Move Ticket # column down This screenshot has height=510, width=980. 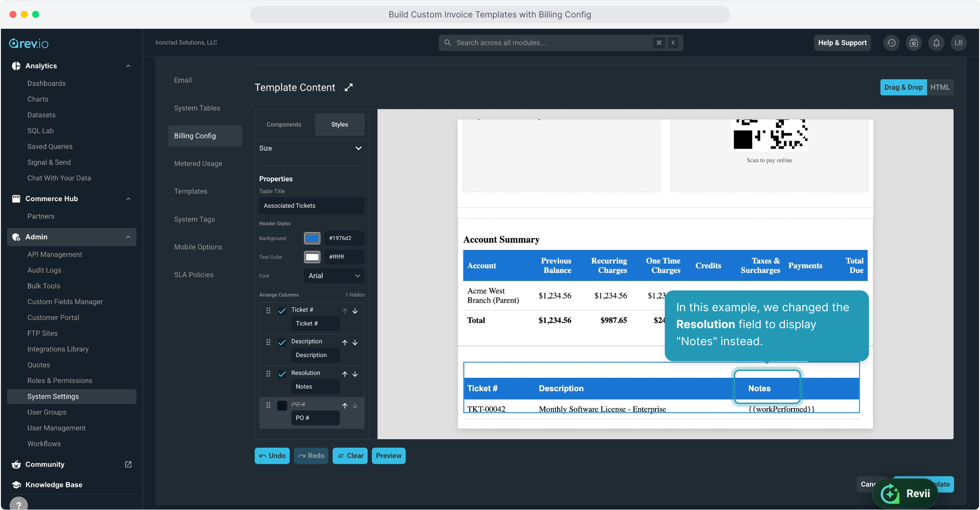coord(355,311)
